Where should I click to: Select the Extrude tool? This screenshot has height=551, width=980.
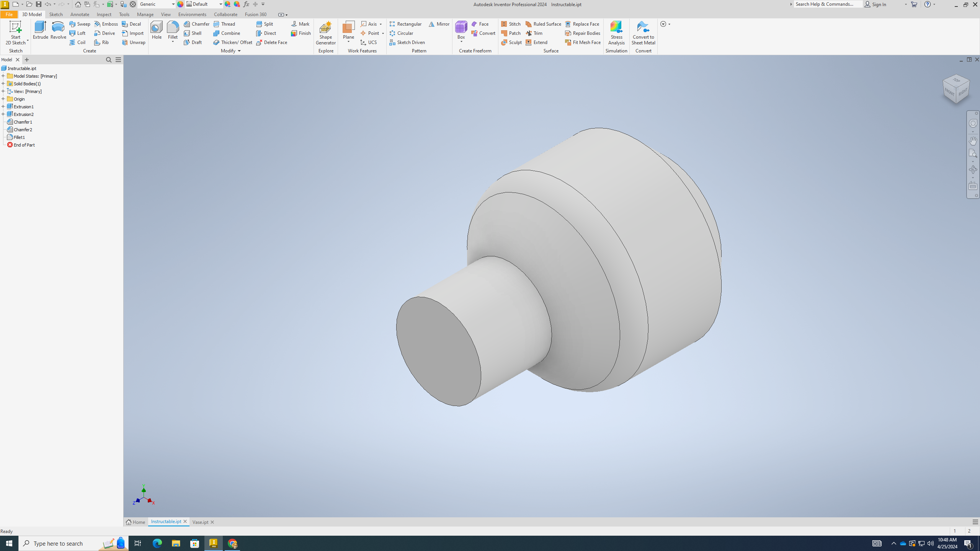(x=40, y=30)
